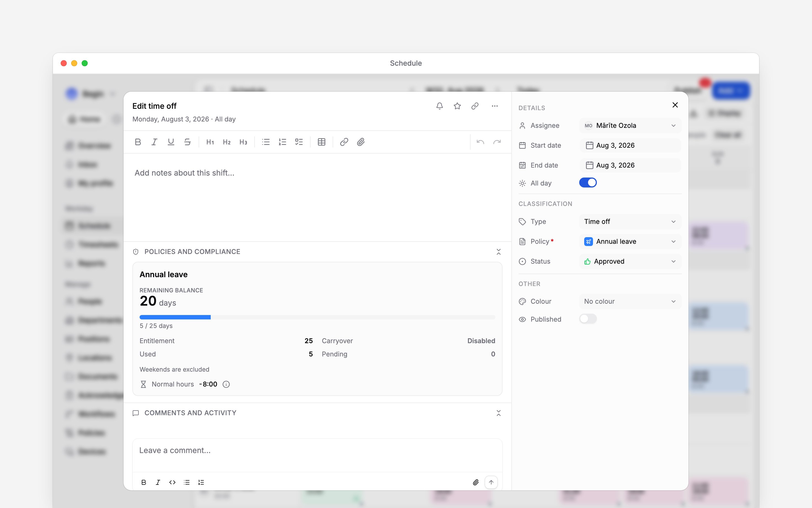This screenshot has width=812, height=508.
Task: Click the 'Entitlement' row label
Action: coord(157,341)
